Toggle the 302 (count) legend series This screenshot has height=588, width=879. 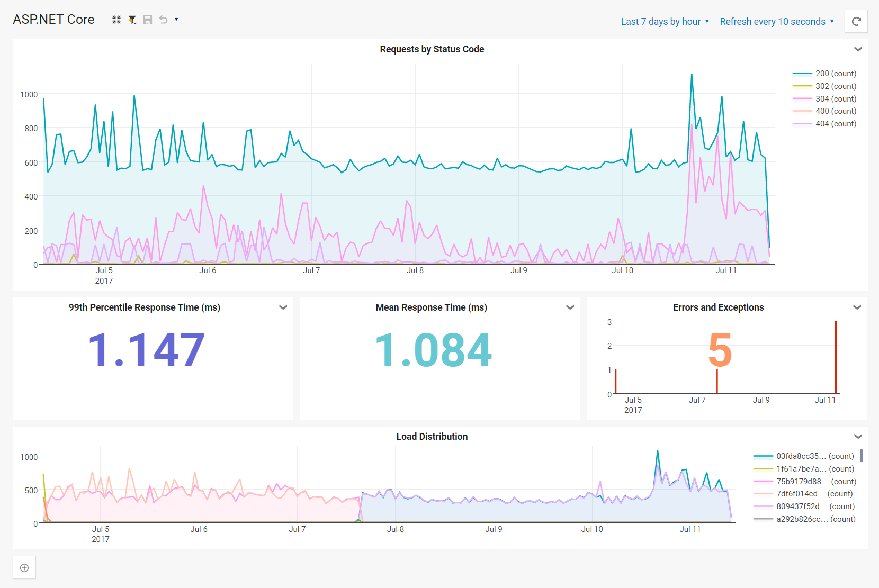824,86
